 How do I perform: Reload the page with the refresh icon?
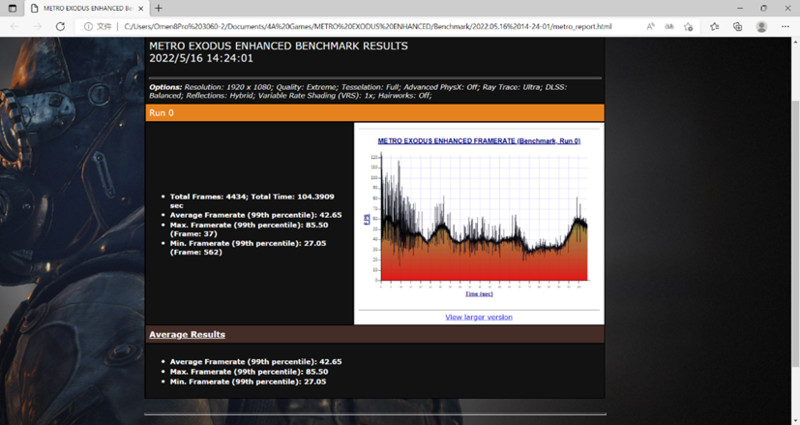60,27
